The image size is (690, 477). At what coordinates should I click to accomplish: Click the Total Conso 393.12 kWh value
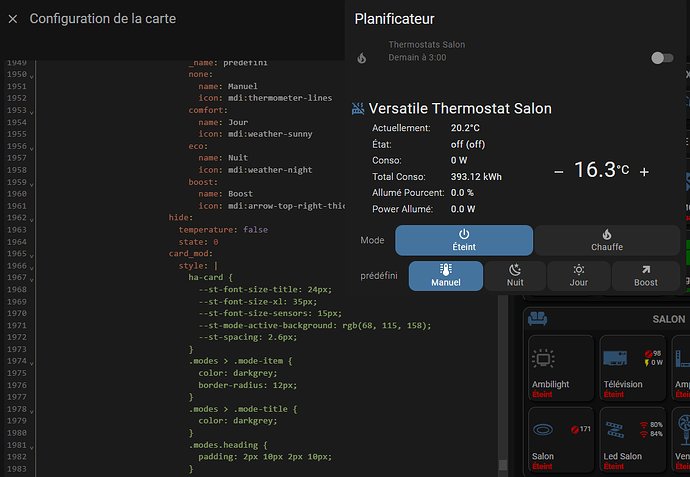(x=476, y=177)
